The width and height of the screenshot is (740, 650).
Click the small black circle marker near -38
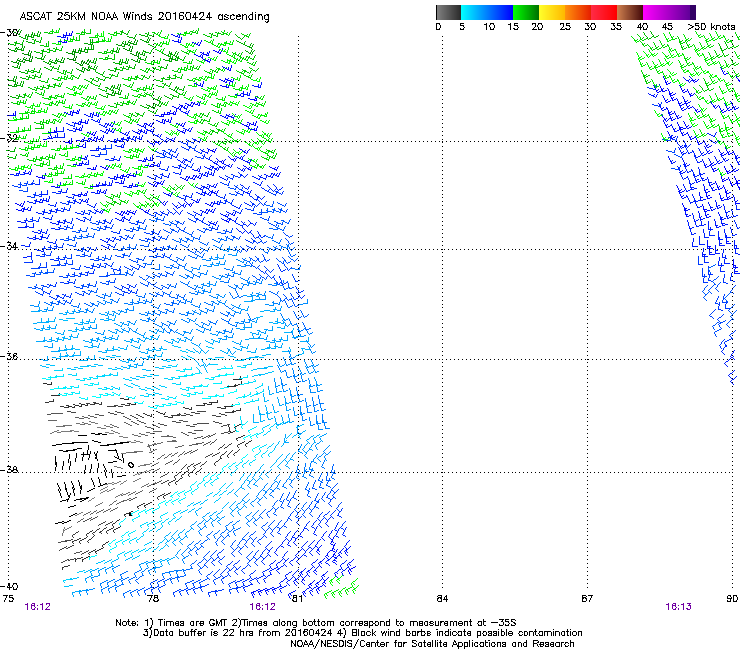point(131,465)
